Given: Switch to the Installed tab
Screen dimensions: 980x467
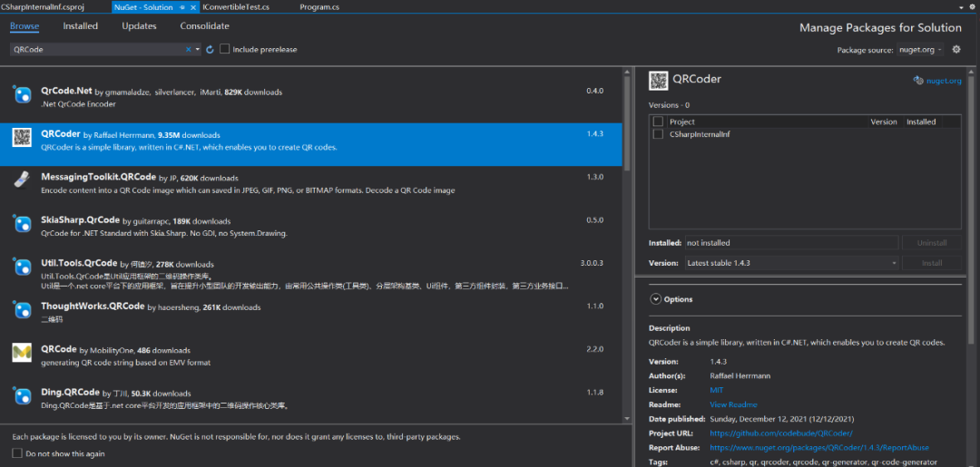Looking at the screenshot, I should [x=80, y=26].
